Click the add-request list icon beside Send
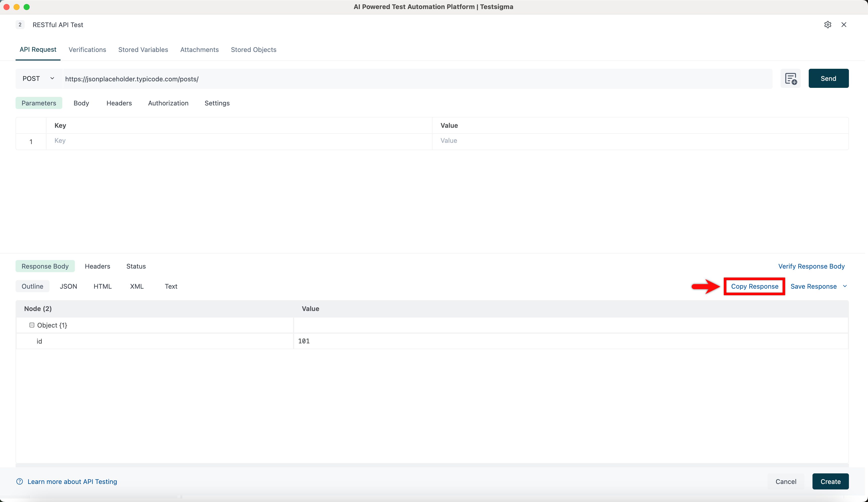The height and width of the screenshot is (502, 868). pyautogui.click(x=790, y=79)
